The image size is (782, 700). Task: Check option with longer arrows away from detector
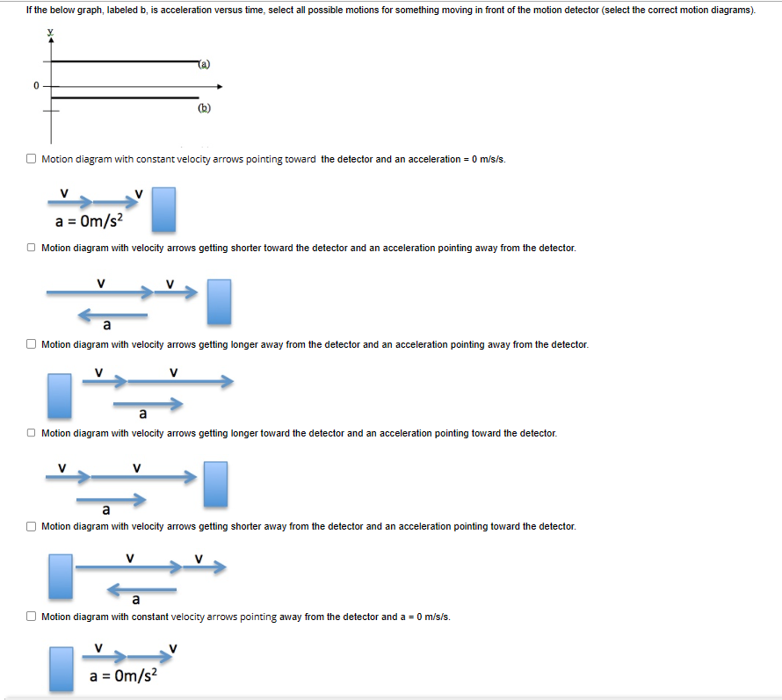pyautogui.click(x=31, y=343)
